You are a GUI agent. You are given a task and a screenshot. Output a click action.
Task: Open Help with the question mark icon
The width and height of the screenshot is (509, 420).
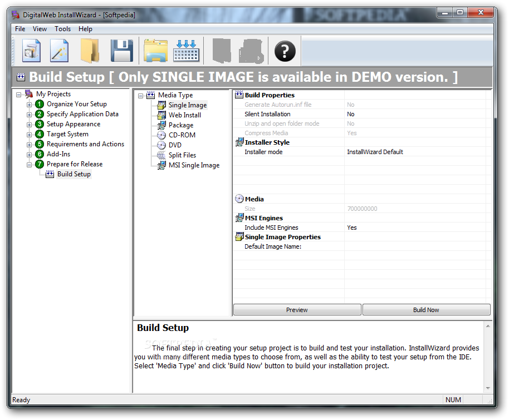285,51
